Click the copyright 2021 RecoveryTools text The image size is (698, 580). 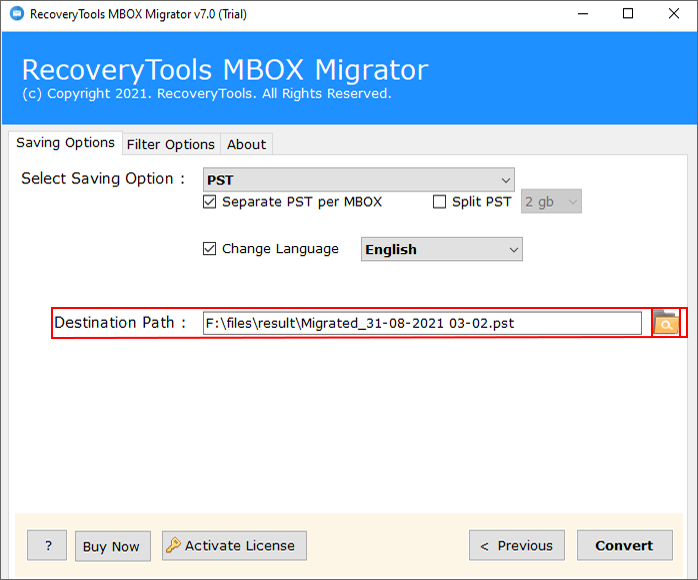(x=207, y=94)
